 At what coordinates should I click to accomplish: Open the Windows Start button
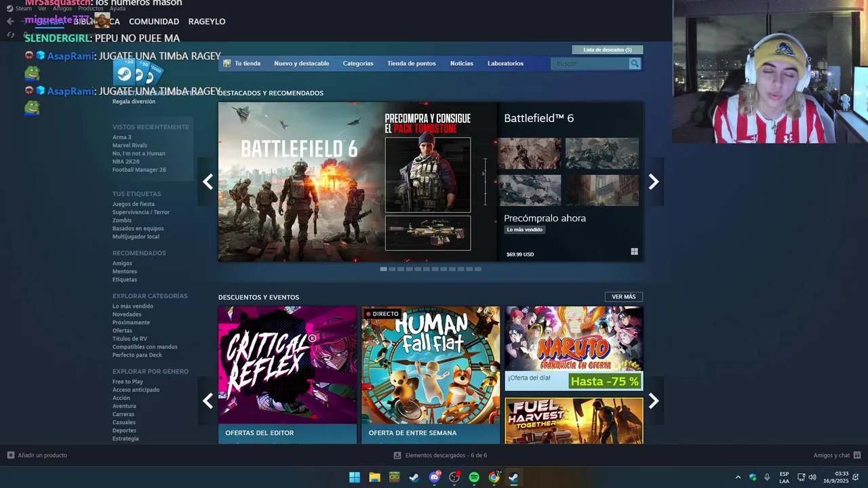click(x=355, y=477)
